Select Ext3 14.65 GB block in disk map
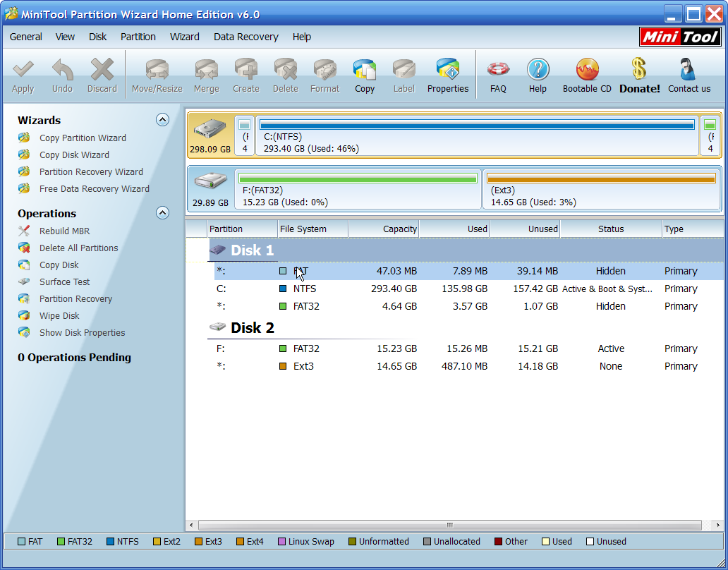This screenshot has height=570, width=728. [602, 189]
